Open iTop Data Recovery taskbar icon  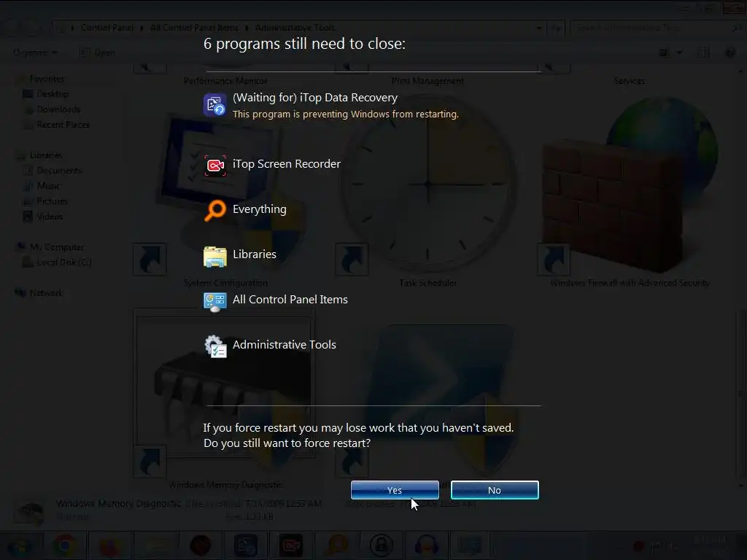coord(246,545)
